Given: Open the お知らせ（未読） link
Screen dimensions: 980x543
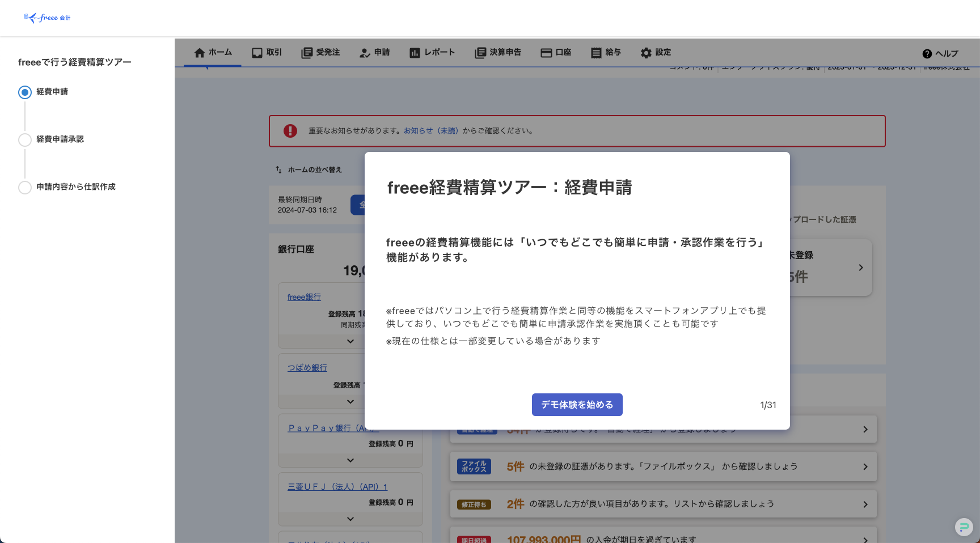Looking at the screenshot, I should [431, 131].
